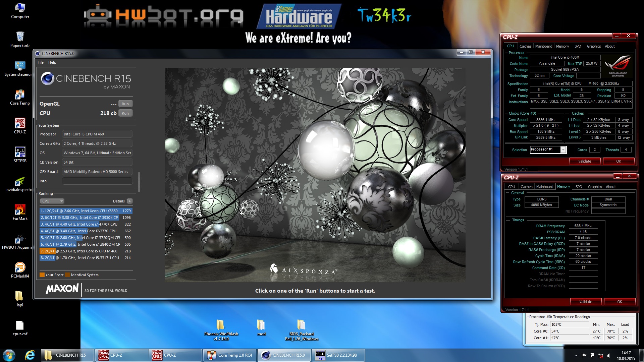This screenshot has height=362, width=644.
Task: Click the Tj. Max 105°C field
Action: (570, 324)
